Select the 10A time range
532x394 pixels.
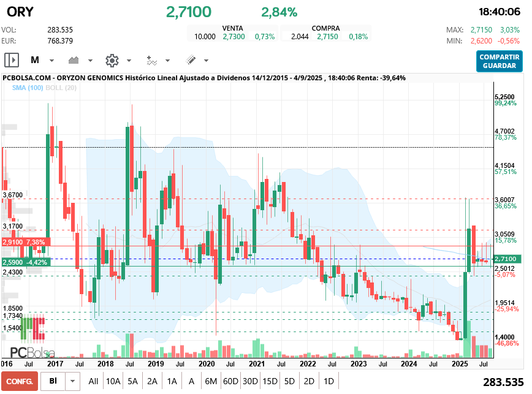coord(113,382)
